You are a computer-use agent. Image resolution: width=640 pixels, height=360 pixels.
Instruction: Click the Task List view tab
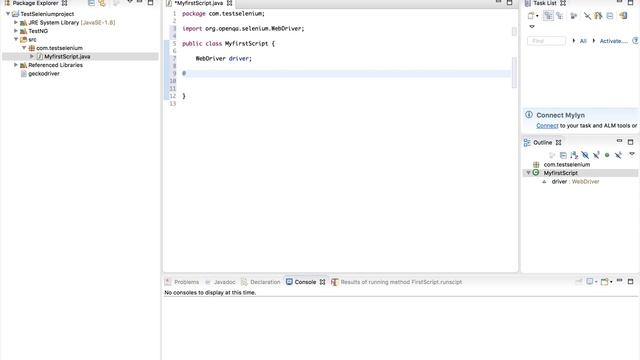point(545,3)
